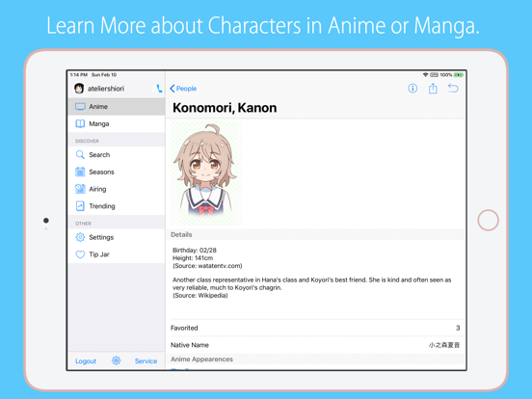
Task: Click the Favorited row
Action: [x=316, y=328]
